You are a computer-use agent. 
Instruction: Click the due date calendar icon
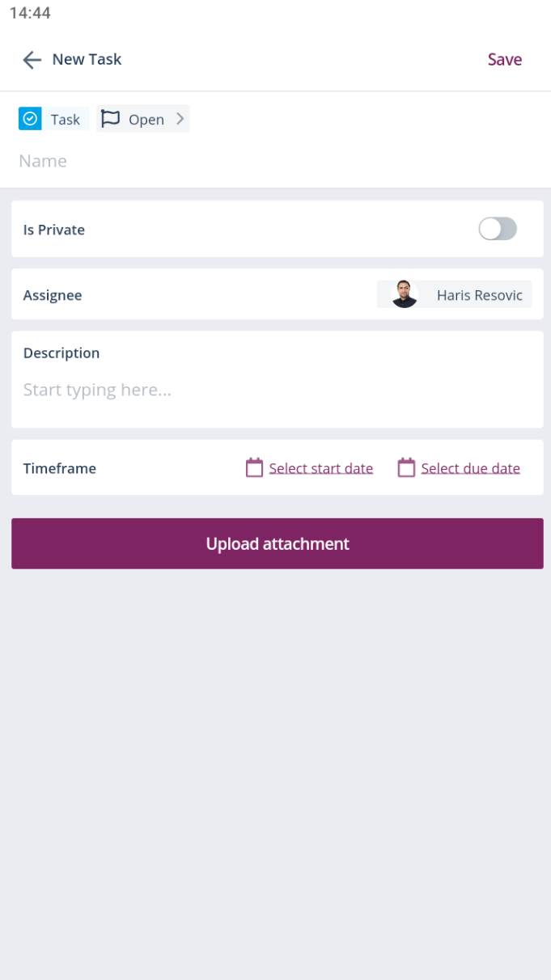click(x=406, y=468)
